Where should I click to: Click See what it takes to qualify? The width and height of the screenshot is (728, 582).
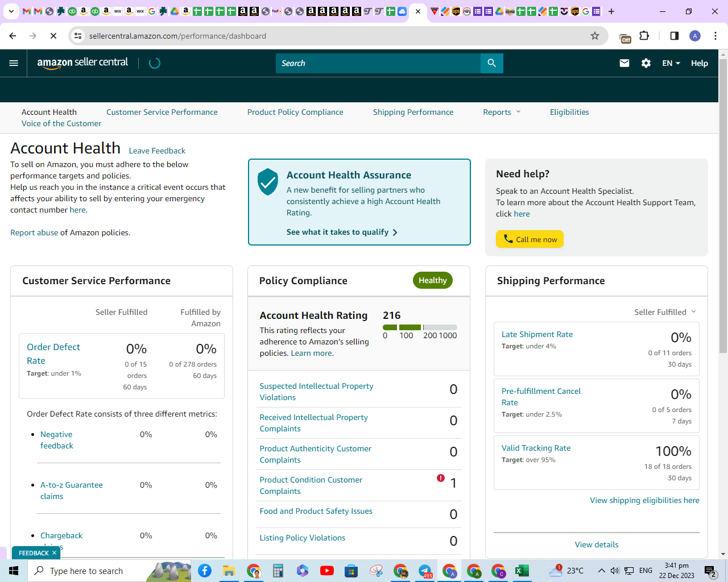pyautogui.click(x=342, y=232)
